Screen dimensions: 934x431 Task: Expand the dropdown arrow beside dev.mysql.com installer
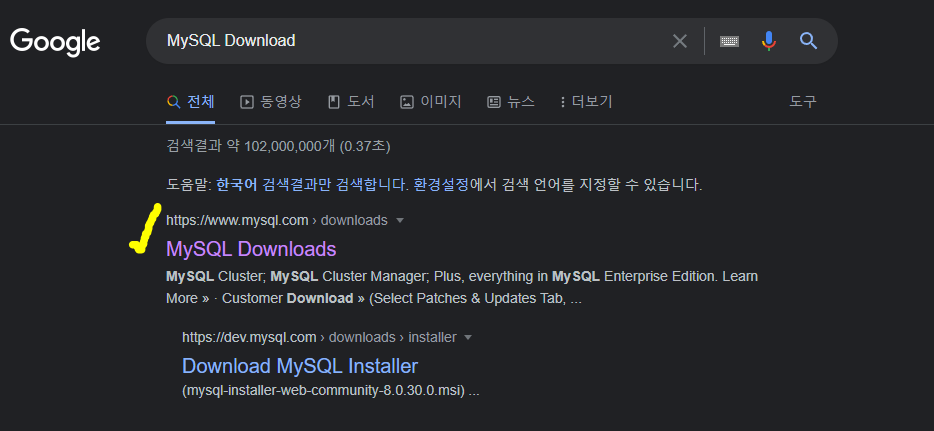click(x=468, y=338)
